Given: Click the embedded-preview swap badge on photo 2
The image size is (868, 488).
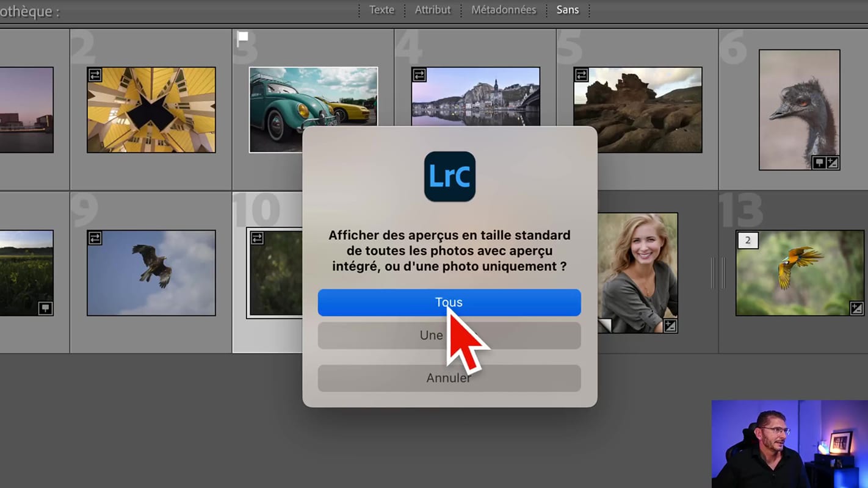Looking at the screenshot, I should [x=95, y=75].
